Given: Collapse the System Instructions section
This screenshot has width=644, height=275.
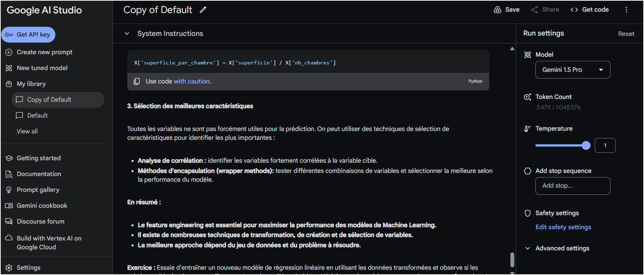Looking at the screenshot, I should [127, 33].
